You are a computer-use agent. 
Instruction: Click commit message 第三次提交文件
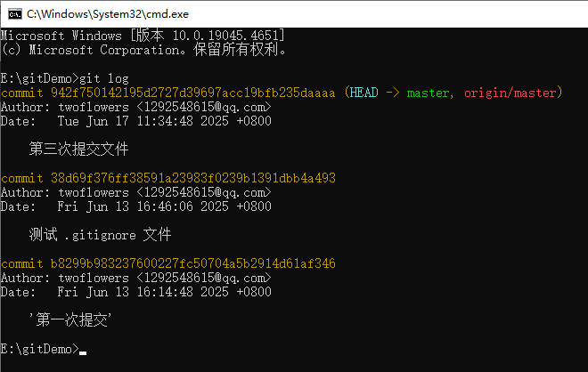click(x=78, y=150)
